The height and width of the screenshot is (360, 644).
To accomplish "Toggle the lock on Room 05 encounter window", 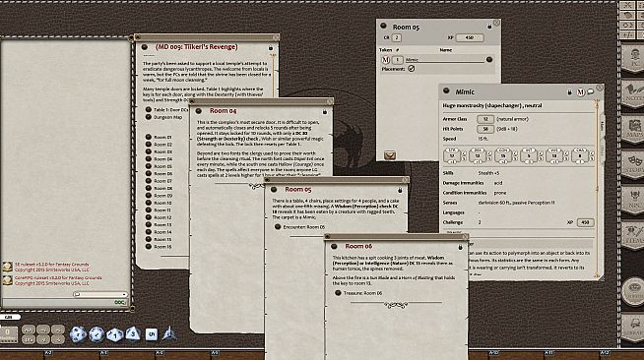I will click(489, 27).
